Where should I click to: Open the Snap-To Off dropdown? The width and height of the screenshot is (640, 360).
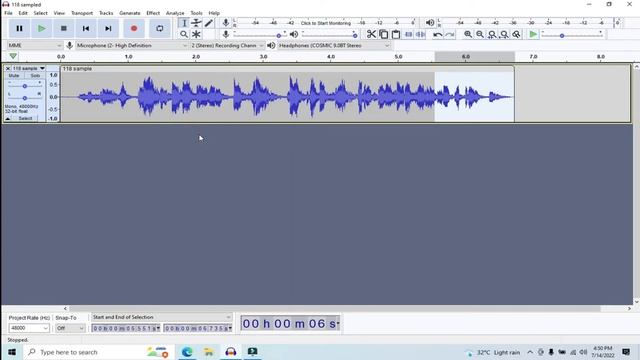[x=70, y=328]
